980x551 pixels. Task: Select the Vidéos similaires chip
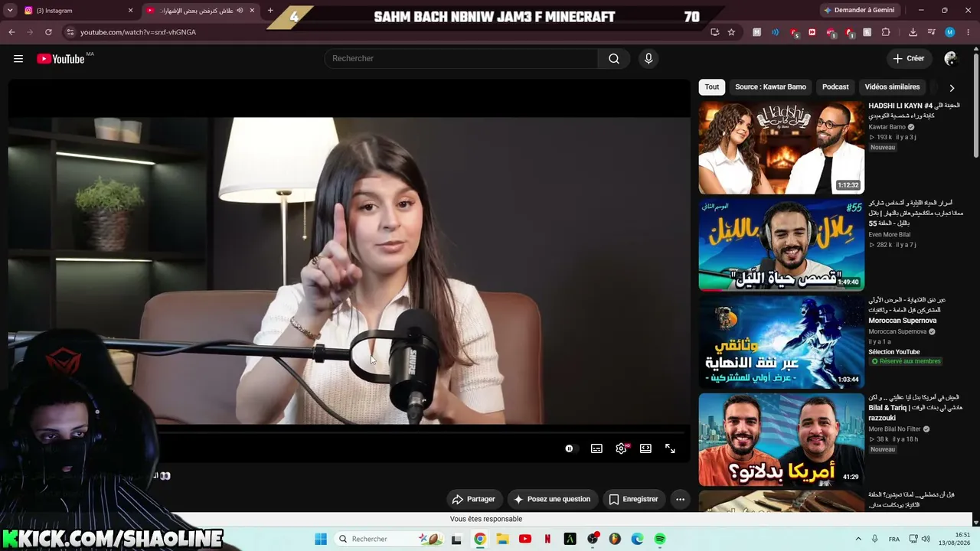click(892, 87)
